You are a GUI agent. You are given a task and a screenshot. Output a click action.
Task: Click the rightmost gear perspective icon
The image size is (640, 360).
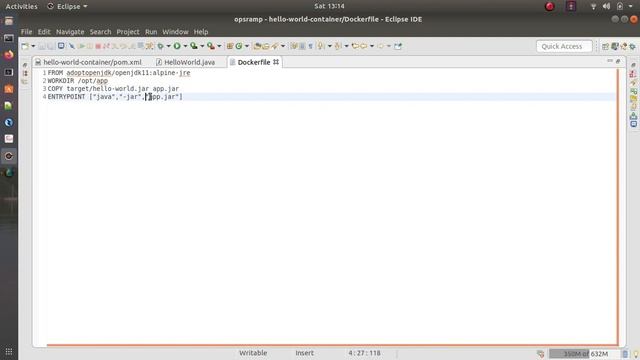click(633, 47)
